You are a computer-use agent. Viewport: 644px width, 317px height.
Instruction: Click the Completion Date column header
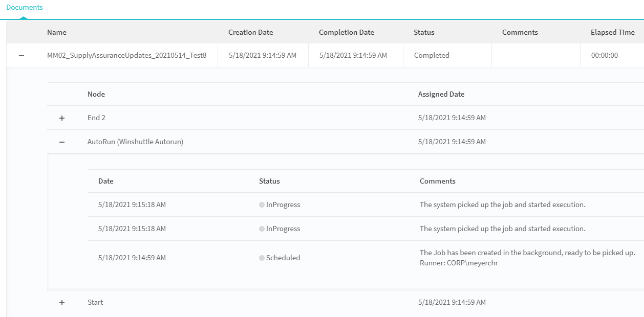tap(346, 32)
